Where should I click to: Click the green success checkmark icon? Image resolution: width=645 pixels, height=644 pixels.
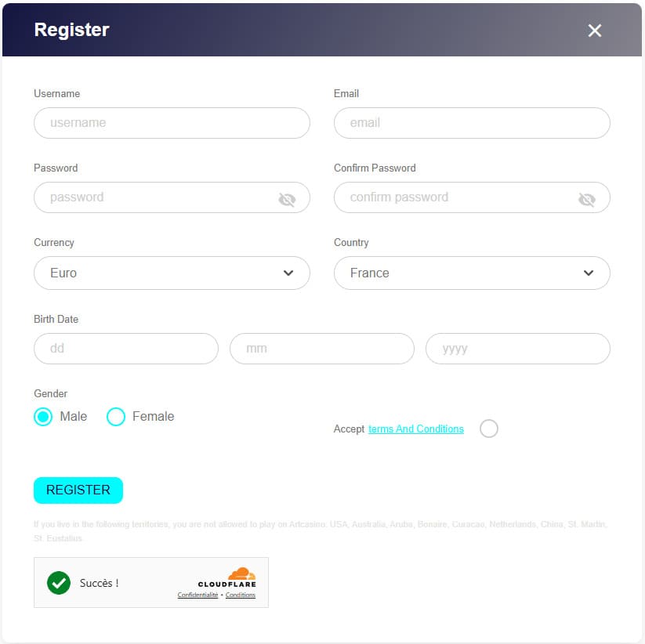[x=58, y=583]
